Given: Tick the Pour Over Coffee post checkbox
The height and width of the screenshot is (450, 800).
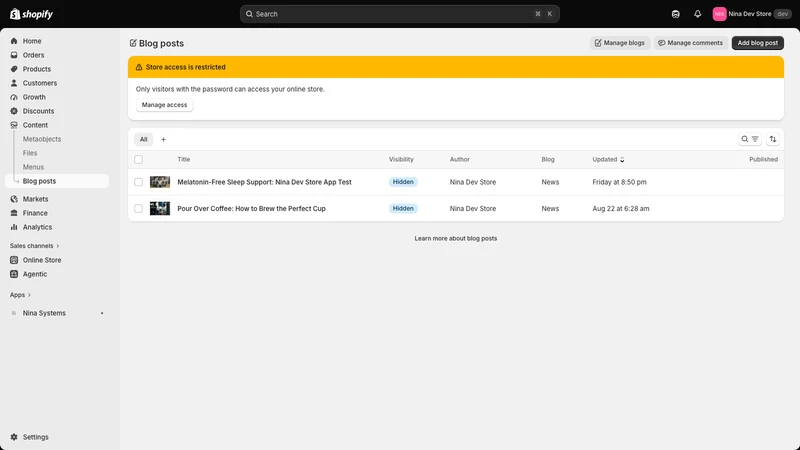Looking at the screenshot, I should point(138,209).
